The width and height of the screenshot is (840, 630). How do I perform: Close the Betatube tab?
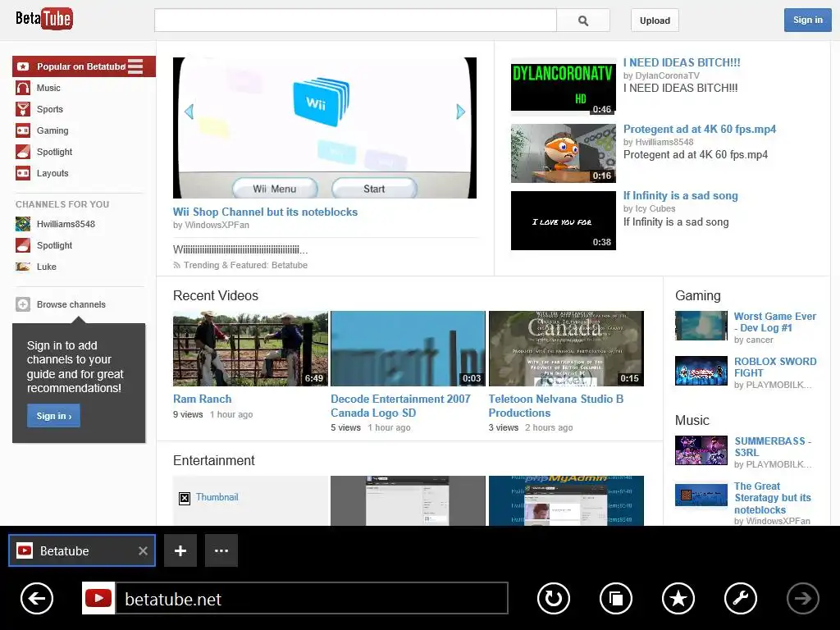(143, 550)
